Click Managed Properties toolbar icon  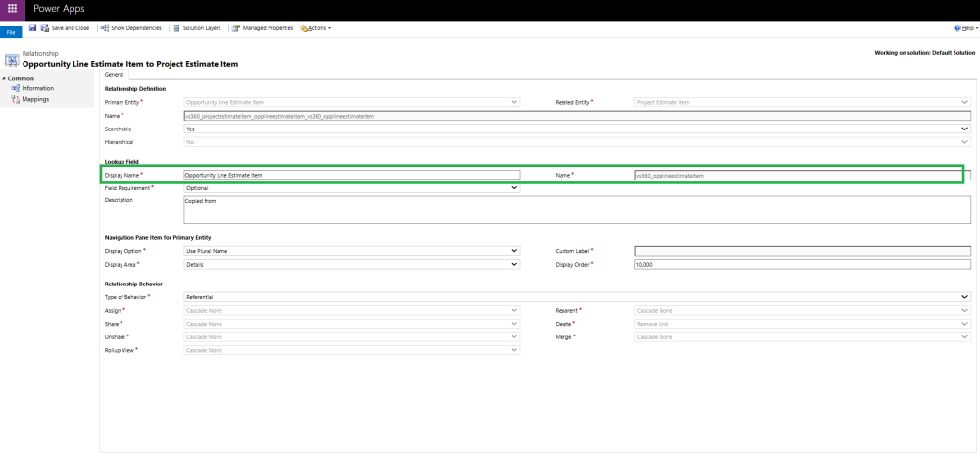(x=237, y=28)
